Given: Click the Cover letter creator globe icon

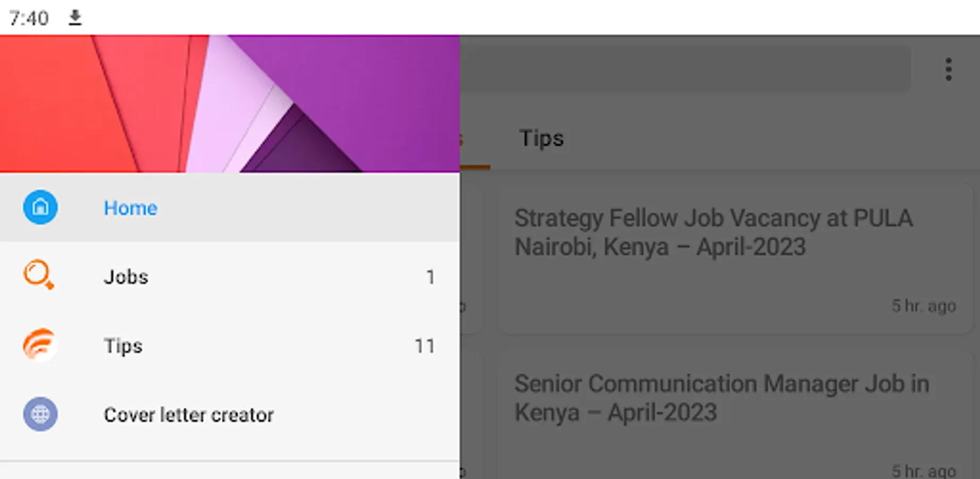Looking at the screenshot, I should click(x=40, y=414).
